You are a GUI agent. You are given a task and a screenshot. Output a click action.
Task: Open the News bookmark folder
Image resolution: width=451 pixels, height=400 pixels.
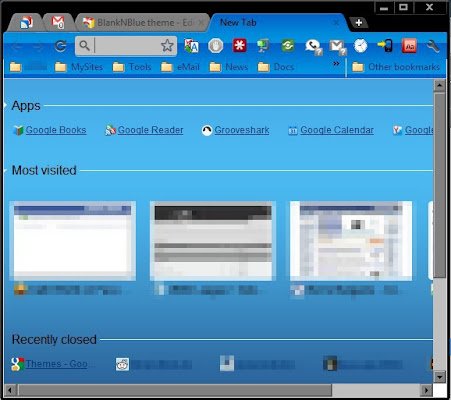pos(228,67)
